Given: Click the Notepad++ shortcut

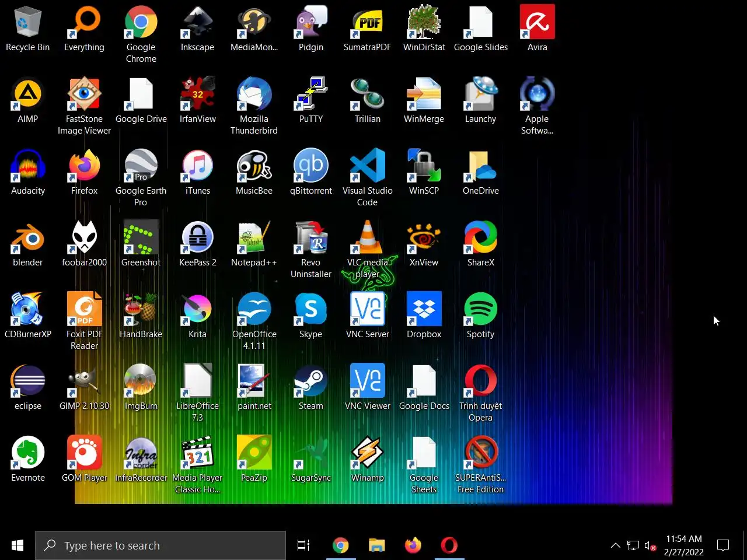Looking at the screenshot, I should click(x=254, y=238).
